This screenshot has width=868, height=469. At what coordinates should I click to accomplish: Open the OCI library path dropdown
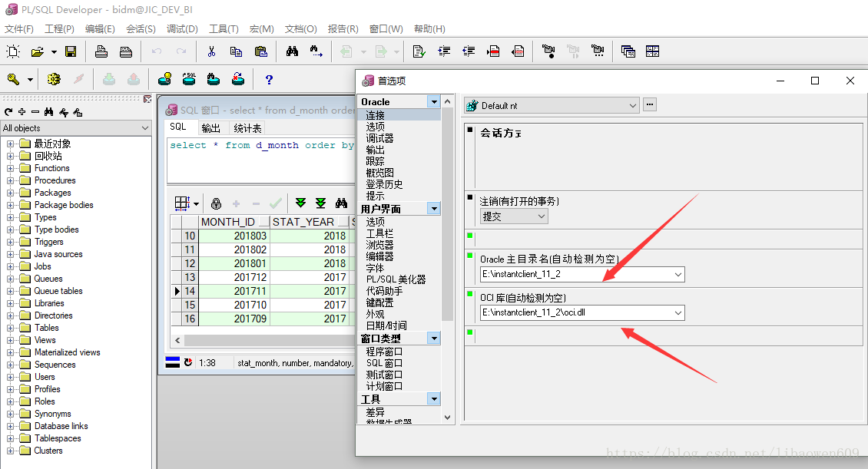(x=678, y=313)
